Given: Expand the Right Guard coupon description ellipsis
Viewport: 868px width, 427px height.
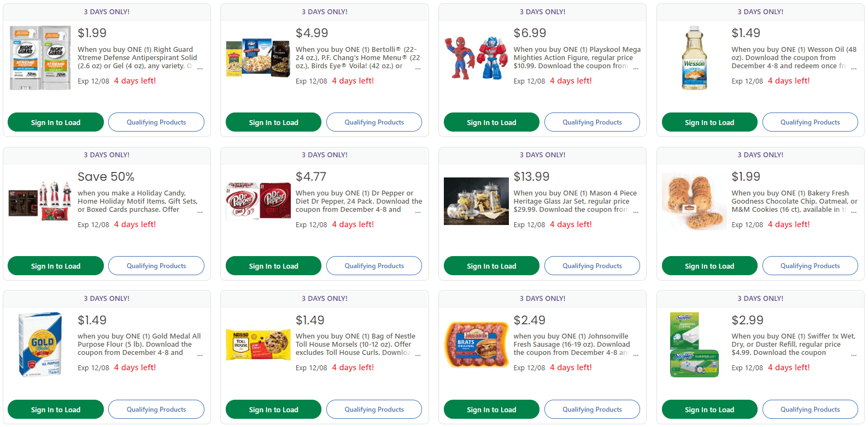Looking at the screenshot, I should [200, 68].
